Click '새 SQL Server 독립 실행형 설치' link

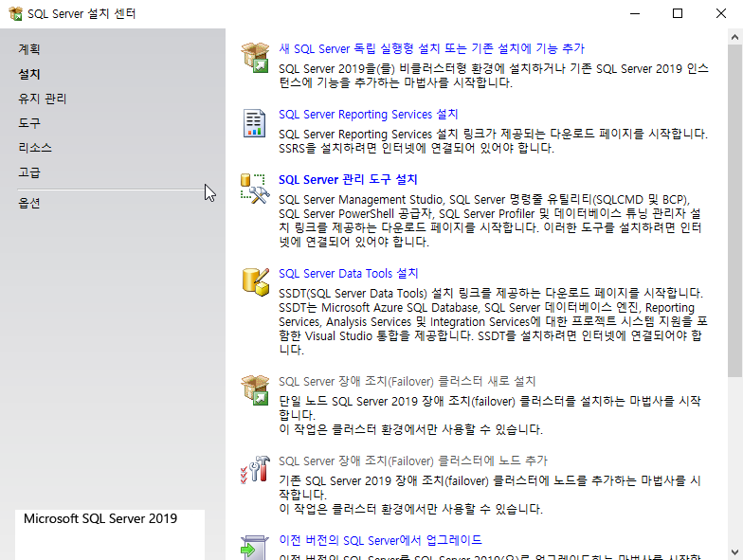432,48
